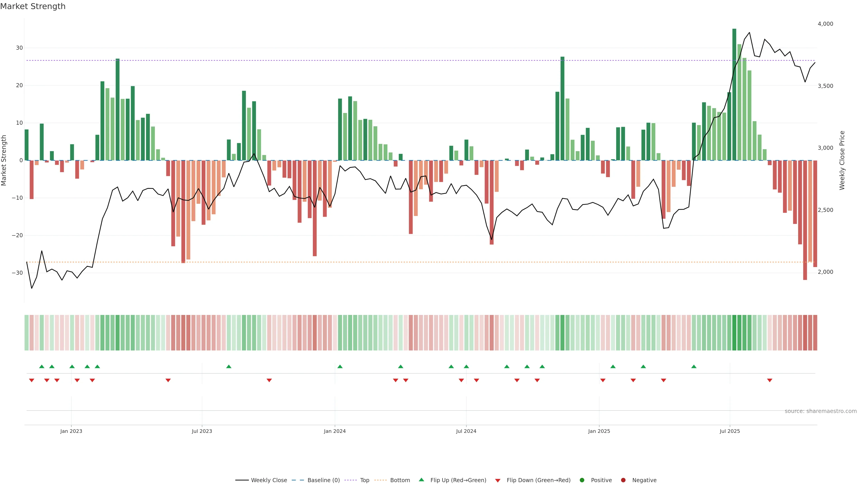Open the sharemaestro.com source link
This screenshot has width=868, height=488.
[x=821, y=411]
